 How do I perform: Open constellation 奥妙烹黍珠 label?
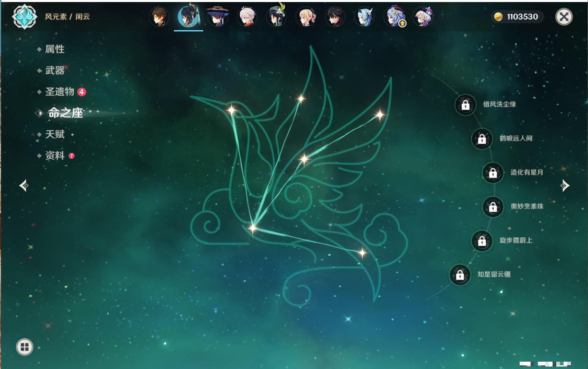tap(527, 206)
